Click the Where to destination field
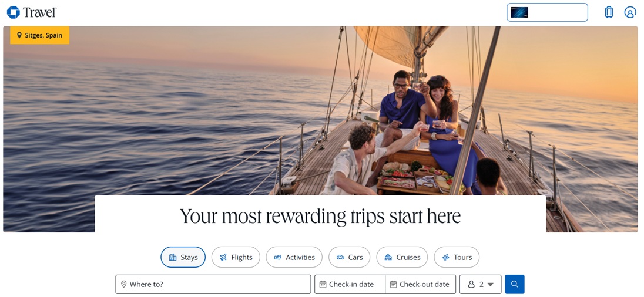644x297 pixels. (213, 284)
